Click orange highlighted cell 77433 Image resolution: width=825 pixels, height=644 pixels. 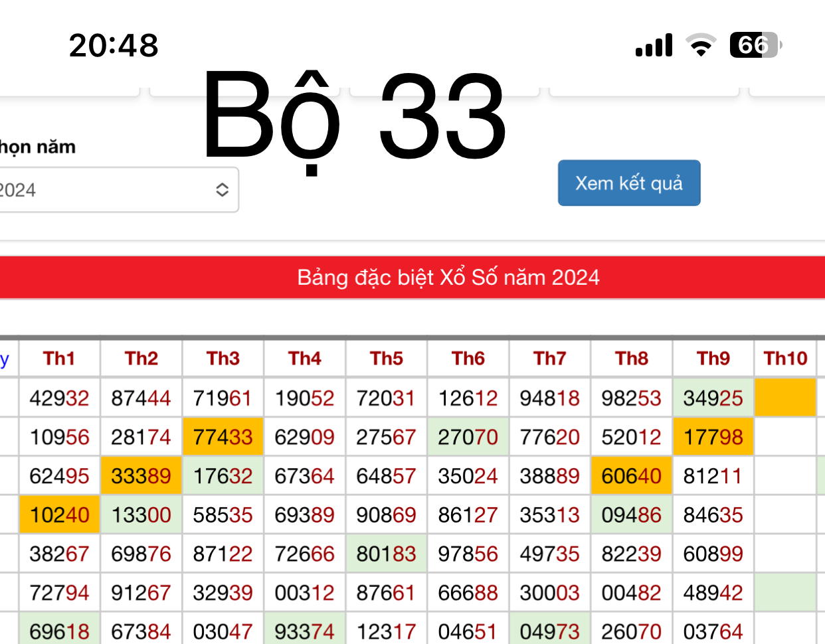(x=223, y=437)
